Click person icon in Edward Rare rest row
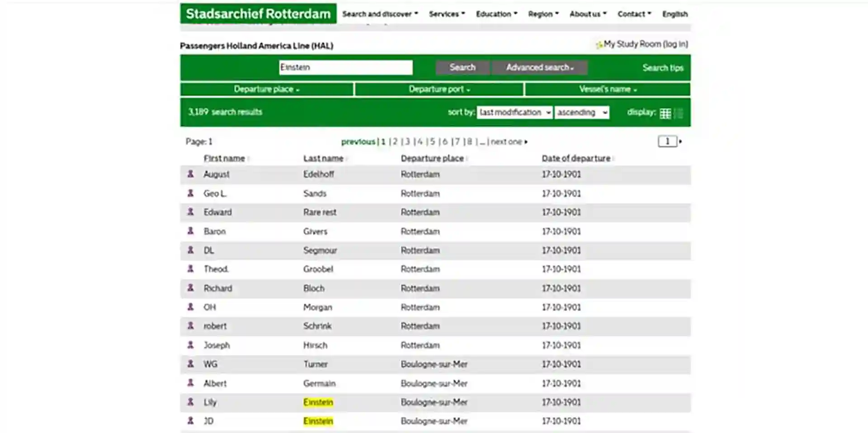Screen dimensions: 868x433 [190, 212]
